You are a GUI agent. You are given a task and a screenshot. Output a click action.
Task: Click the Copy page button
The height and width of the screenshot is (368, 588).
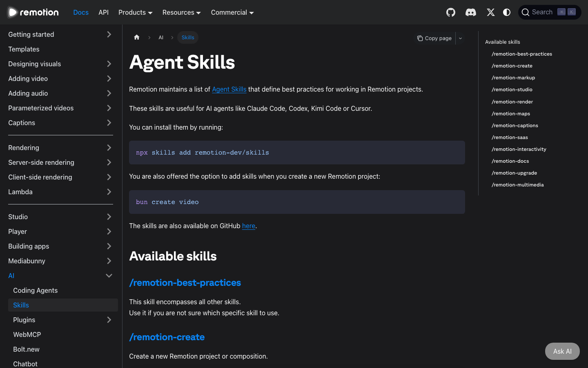point(434,38)
